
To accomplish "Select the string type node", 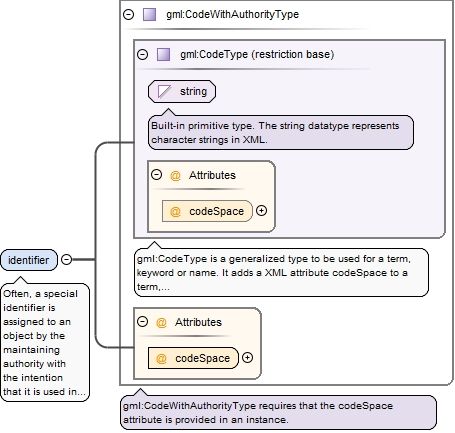I will 182,91.
